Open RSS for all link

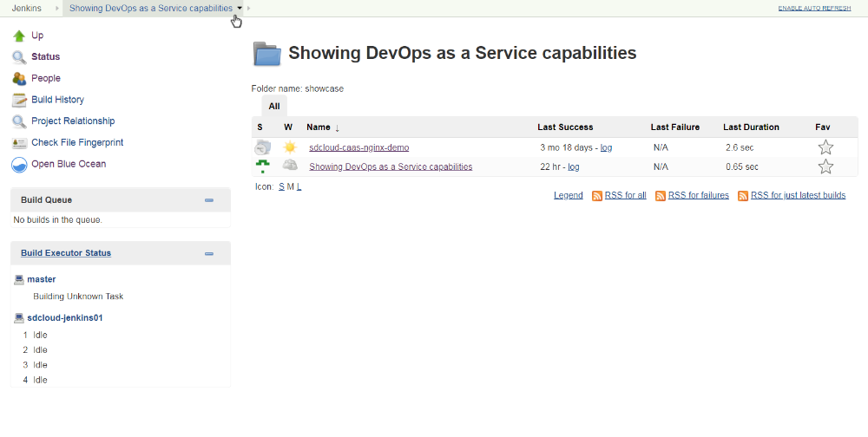tap(626, 195)
